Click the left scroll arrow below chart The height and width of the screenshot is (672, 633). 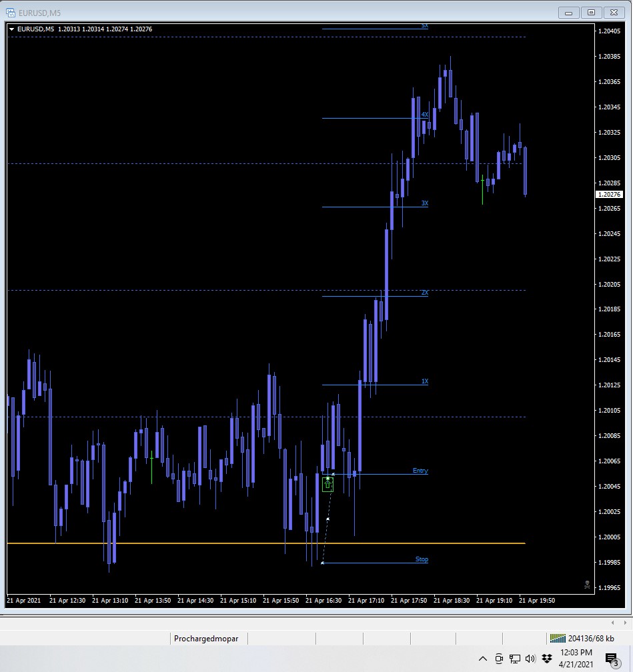click(x=612, y=622)
